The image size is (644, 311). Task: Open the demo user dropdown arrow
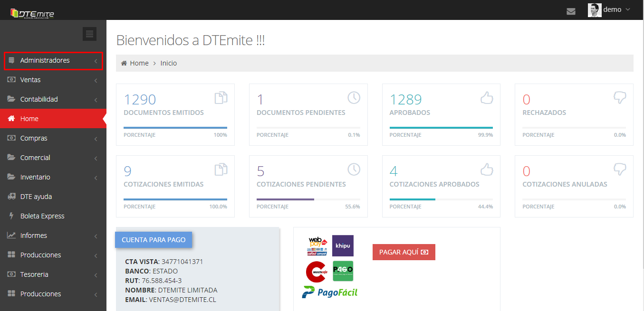[x=628, y=9]
